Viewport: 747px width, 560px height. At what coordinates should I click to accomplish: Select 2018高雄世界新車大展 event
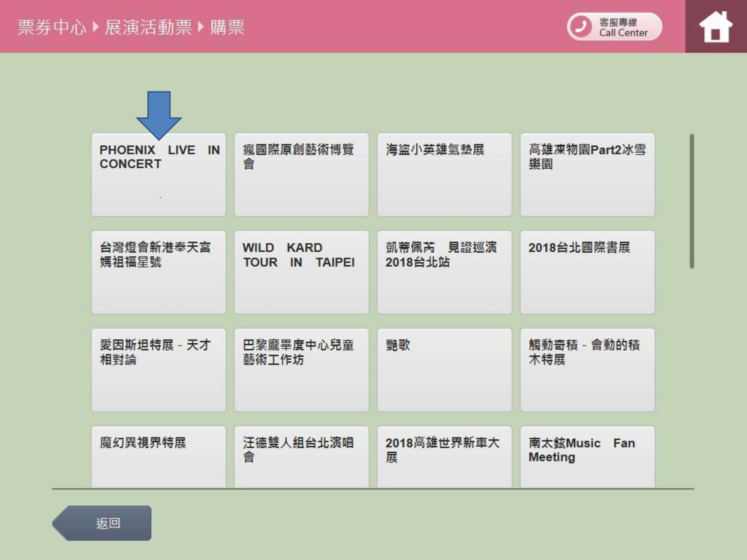[444, 456]
